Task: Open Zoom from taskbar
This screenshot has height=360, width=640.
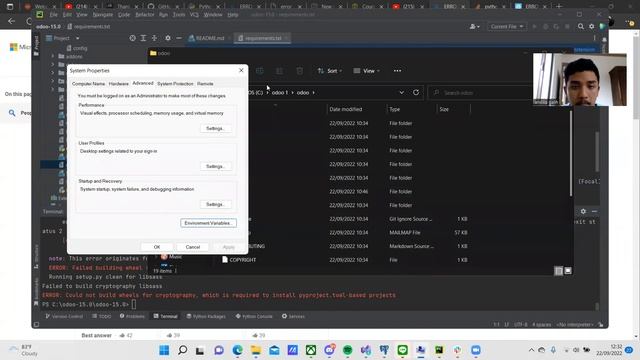Action: (476, 350)
